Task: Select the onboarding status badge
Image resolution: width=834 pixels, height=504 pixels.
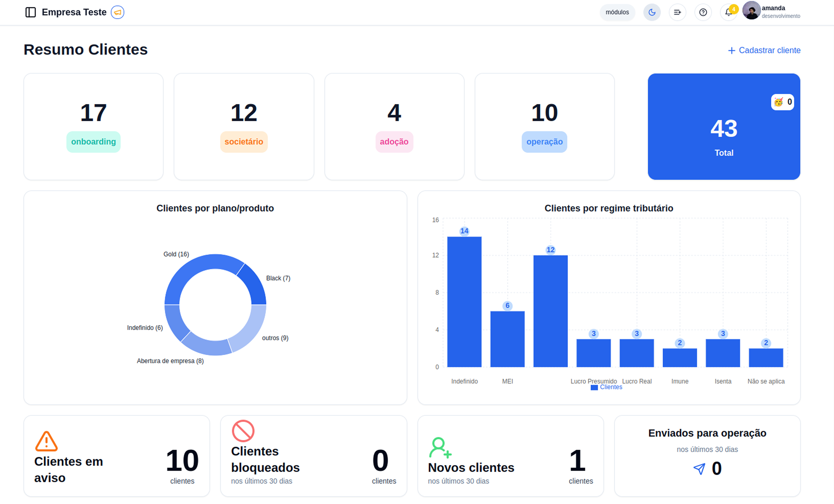Action: coord(94,142)
